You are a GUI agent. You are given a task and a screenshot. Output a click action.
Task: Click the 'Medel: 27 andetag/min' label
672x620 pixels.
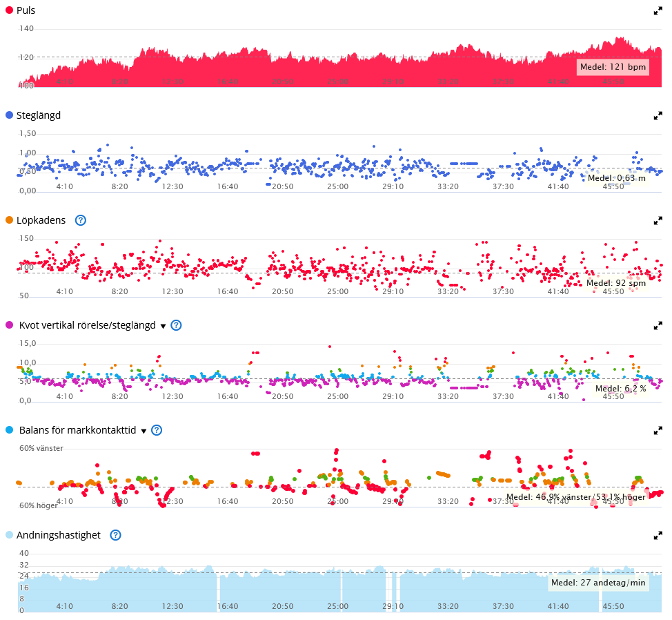click(x=598, y=583)
